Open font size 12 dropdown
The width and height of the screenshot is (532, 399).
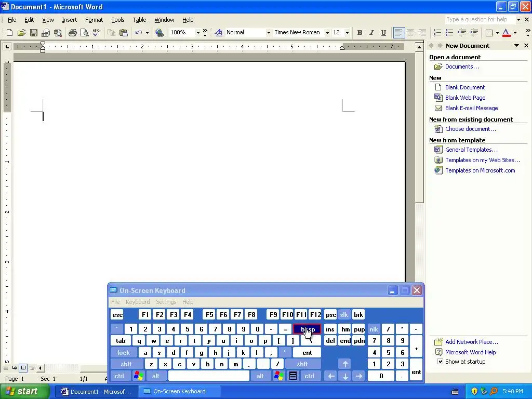347,33
